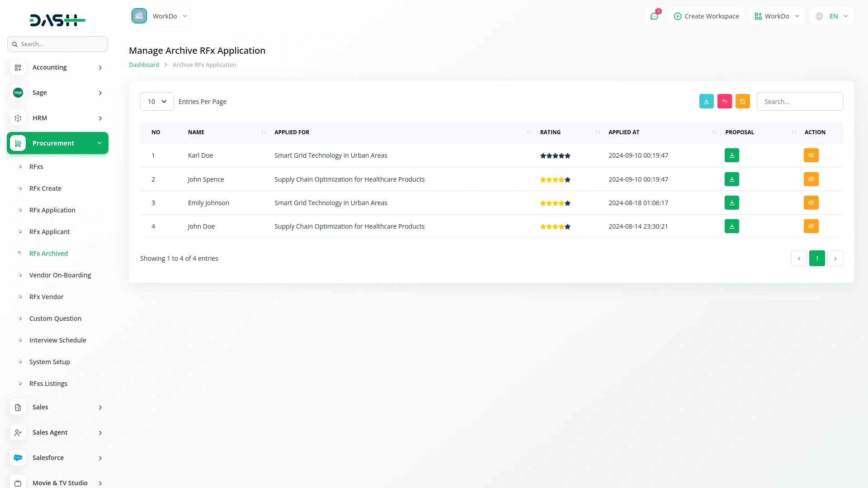Click the teal download export icon

tap(706, 101)
